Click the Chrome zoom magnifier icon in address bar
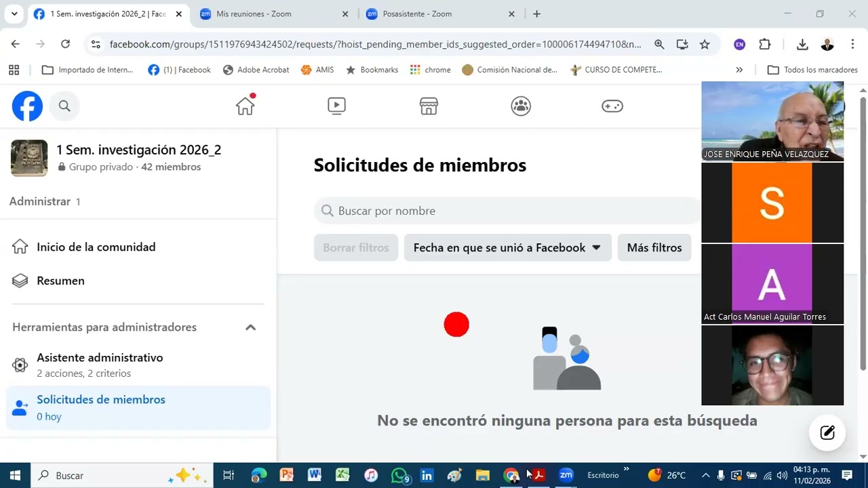868x488 pixels. coord(659,44)
